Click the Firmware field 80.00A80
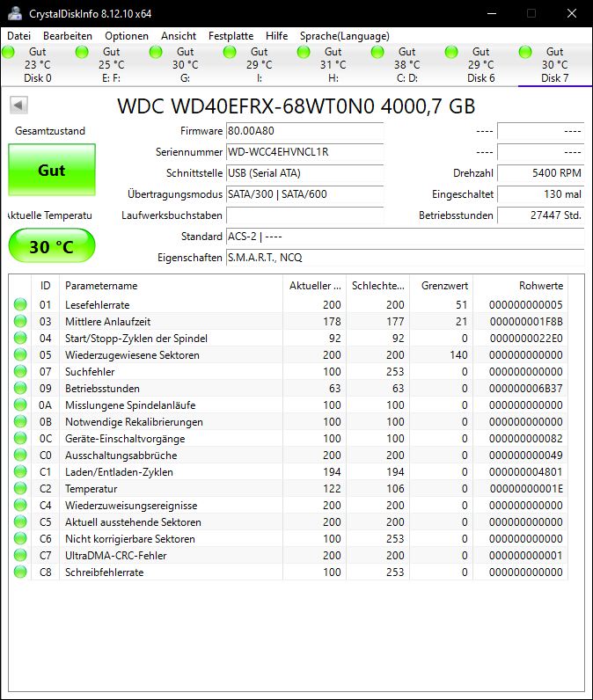The height and width of the screenshot is (700, 593). [x=305, y=131]
